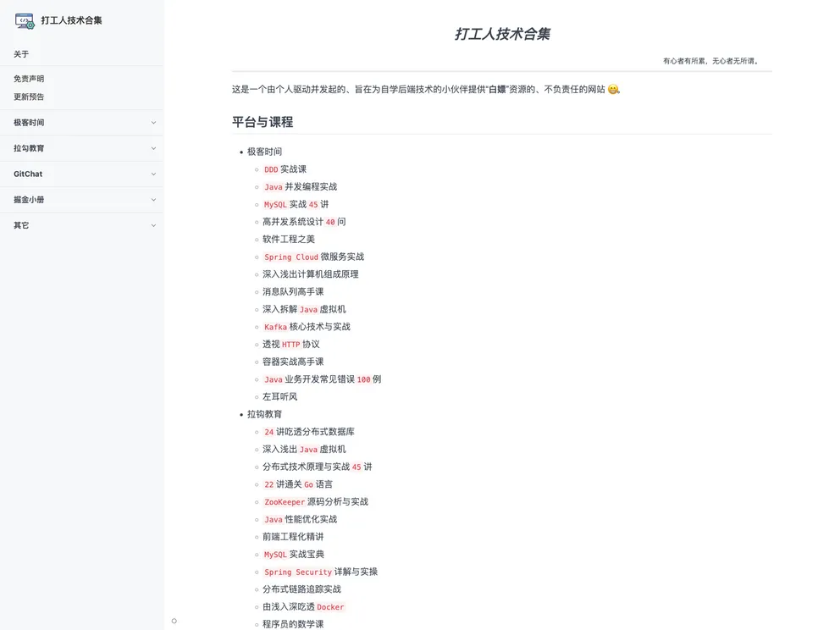Click the Kafka 核心技术与实战 list item
This screenshot has height=630, width=840.
(x=307, y=327)
